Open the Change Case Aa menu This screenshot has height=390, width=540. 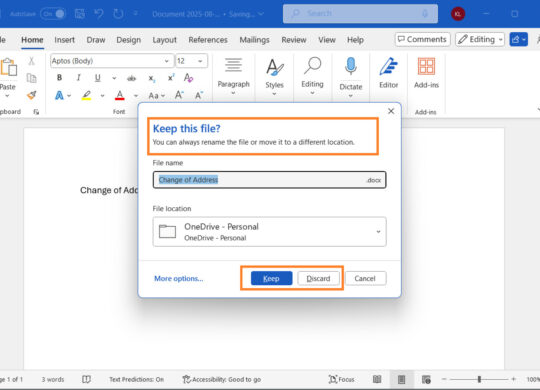pyautogui.click(x=156, y=95)
